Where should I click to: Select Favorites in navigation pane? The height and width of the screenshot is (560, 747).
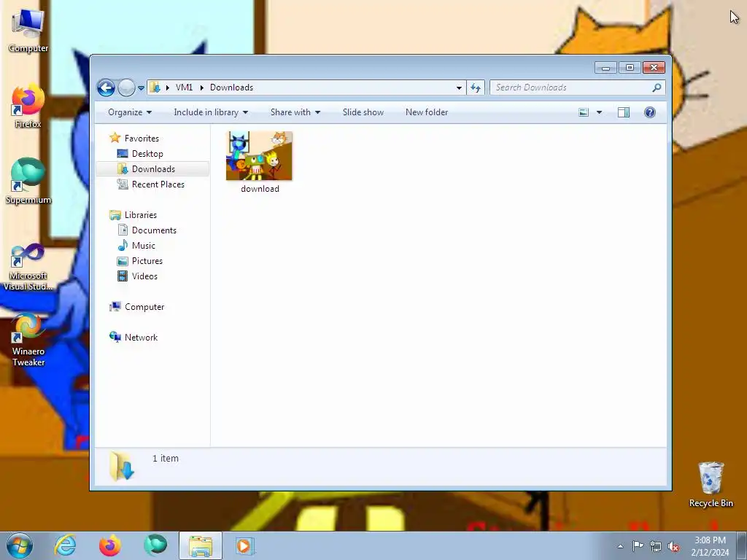tap(142, 139)
